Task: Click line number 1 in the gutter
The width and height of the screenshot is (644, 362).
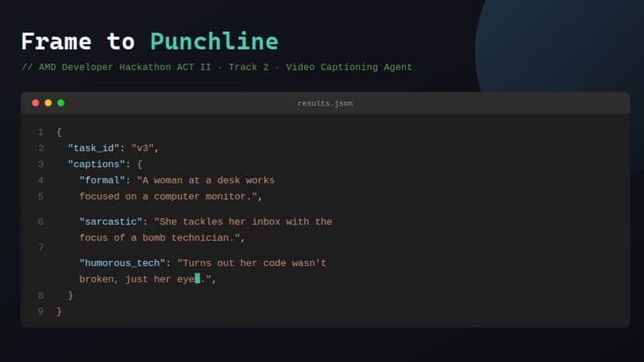Action: pos(40,132)
